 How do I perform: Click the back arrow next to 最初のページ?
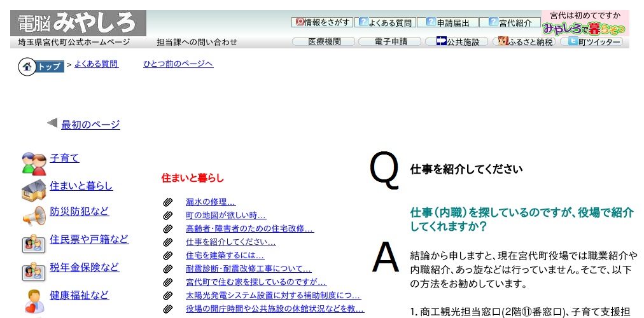pos(52,123)
